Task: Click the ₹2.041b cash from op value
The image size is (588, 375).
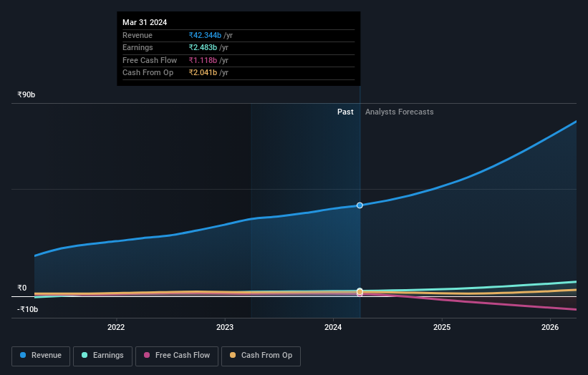Action: coord(203,73)
